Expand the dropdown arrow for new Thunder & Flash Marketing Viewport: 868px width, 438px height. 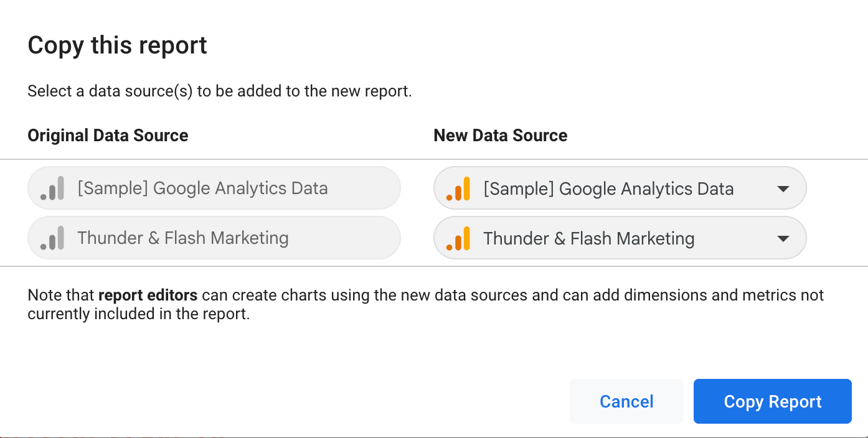(783, 238)
